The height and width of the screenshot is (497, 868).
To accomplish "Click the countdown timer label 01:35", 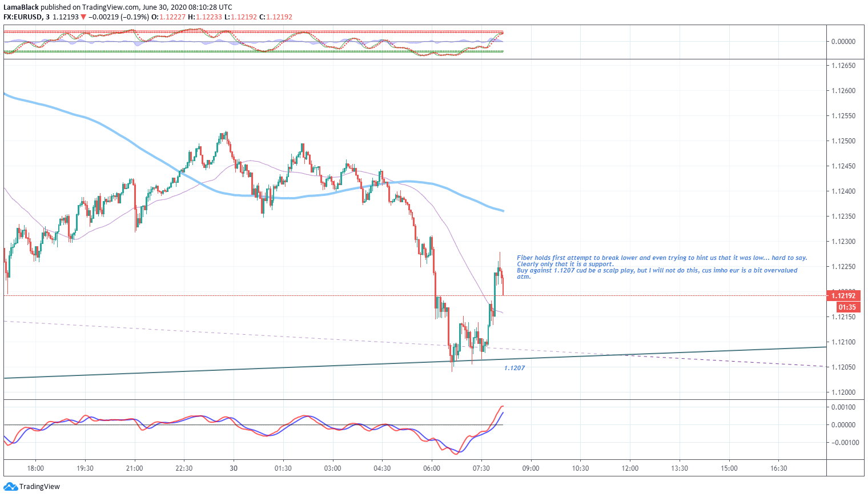I will tap(847, 307).
